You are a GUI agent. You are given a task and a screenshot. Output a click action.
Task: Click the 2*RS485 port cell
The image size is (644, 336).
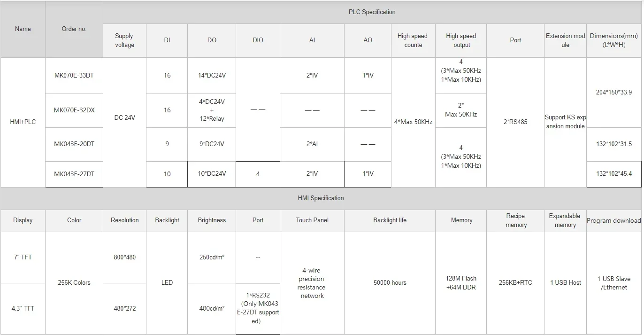point(515,122)
